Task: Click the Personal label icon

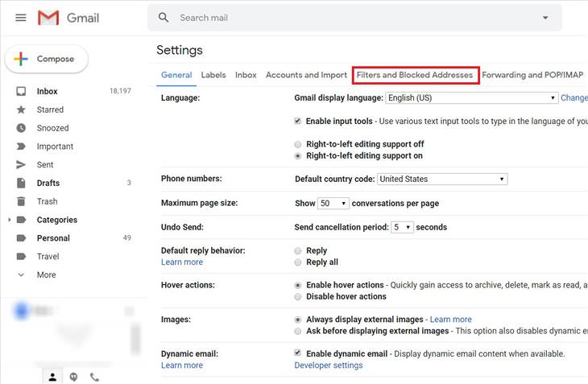Action: click(22, 238)
